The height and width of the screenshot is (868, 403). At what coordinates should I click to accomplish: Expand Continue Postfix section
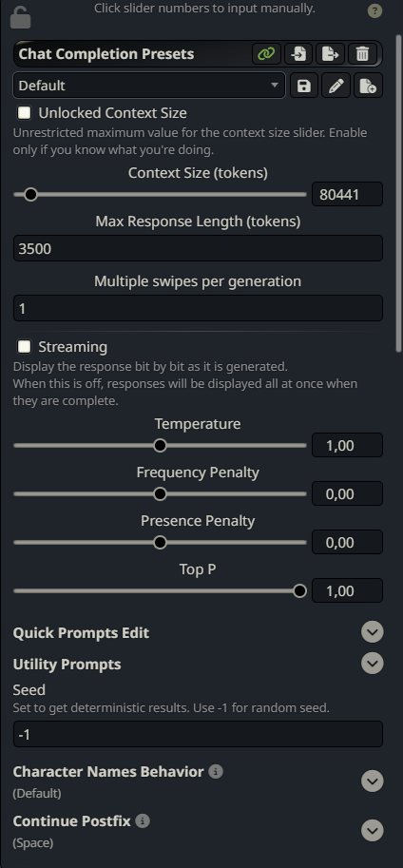(x=373, y=830)
